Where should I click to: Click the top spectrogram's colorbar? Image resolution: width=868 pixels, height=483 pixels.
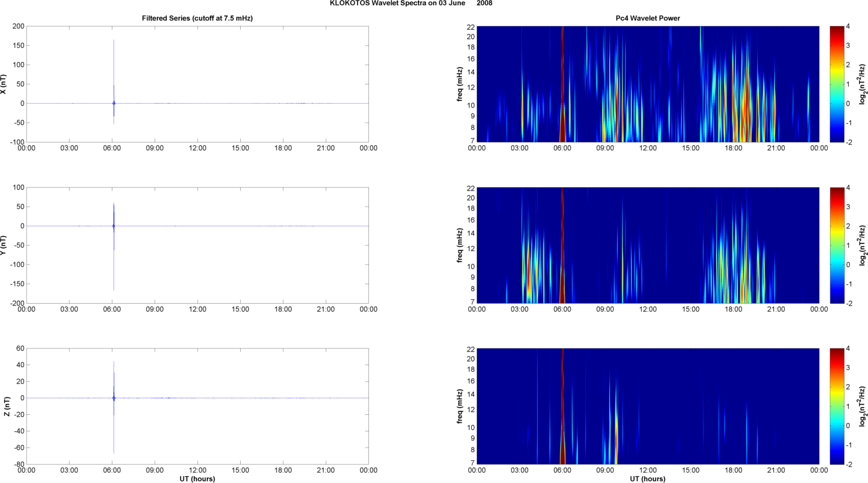click(x=837, y=84)
